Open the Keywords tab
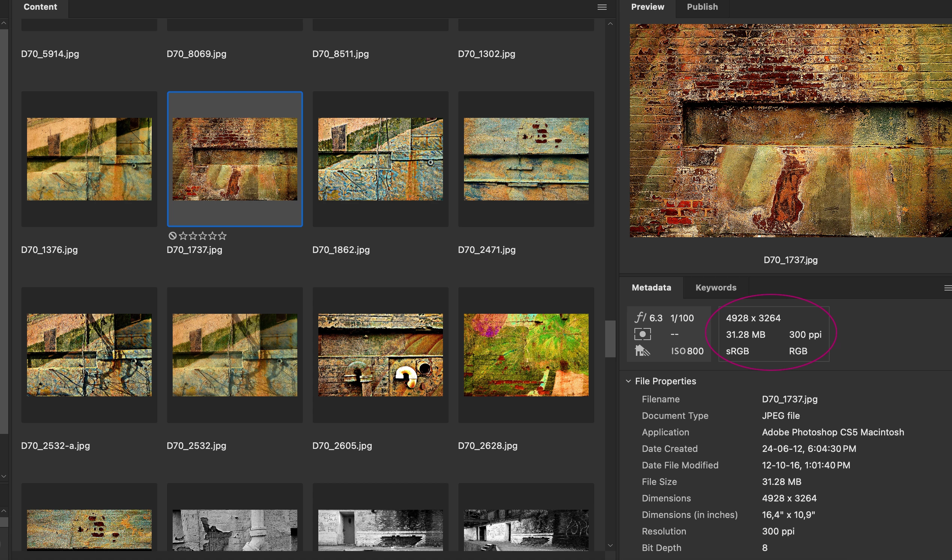The image size is (952, 560). (716, 288)
